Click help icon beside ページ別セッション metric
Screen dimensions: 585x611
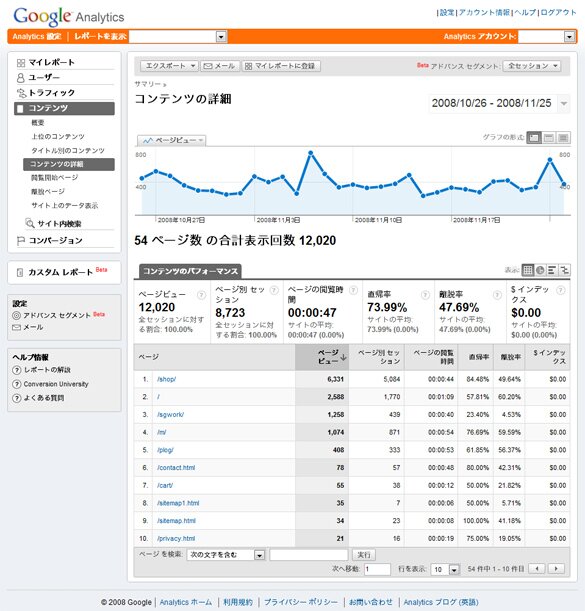pos(274,290)
